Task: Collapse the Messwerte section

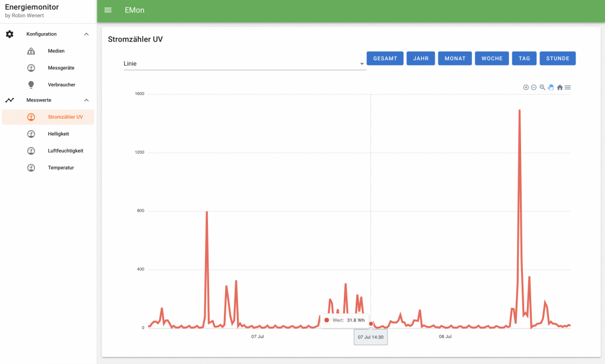Action: [86, 100]
